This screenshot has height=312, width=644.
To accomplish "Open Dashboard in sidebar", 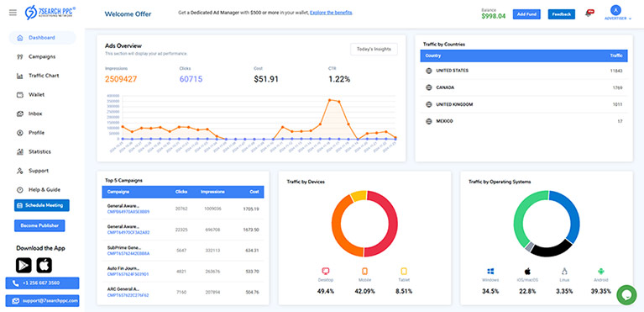I will [x=42, y=38].
